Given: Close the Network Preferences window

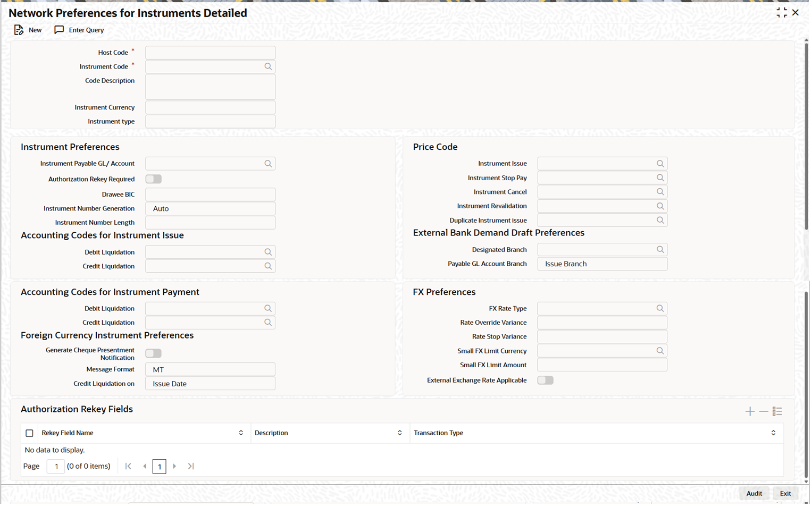Looking at the screenshot, I should pos(796,13).
